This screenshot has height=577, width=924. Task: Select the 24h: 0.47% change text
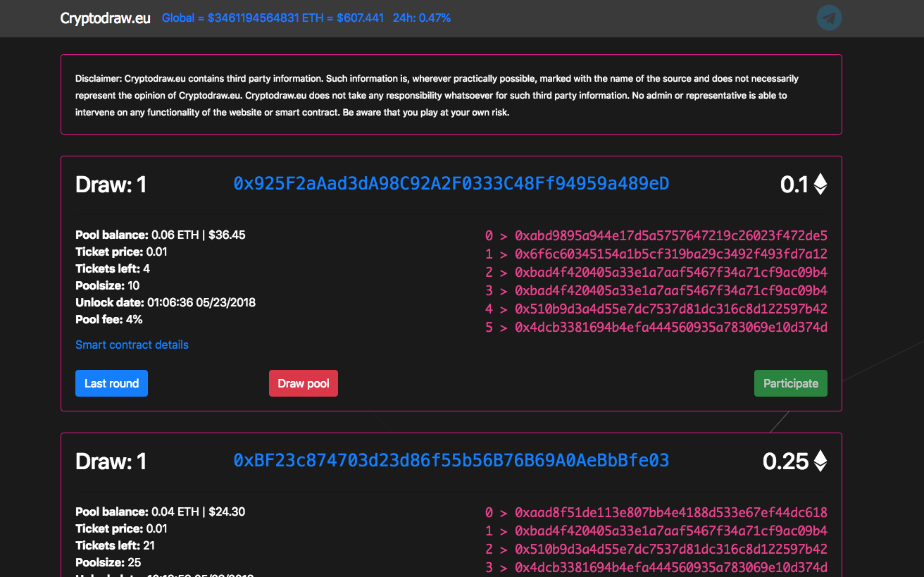click(422, 18)
